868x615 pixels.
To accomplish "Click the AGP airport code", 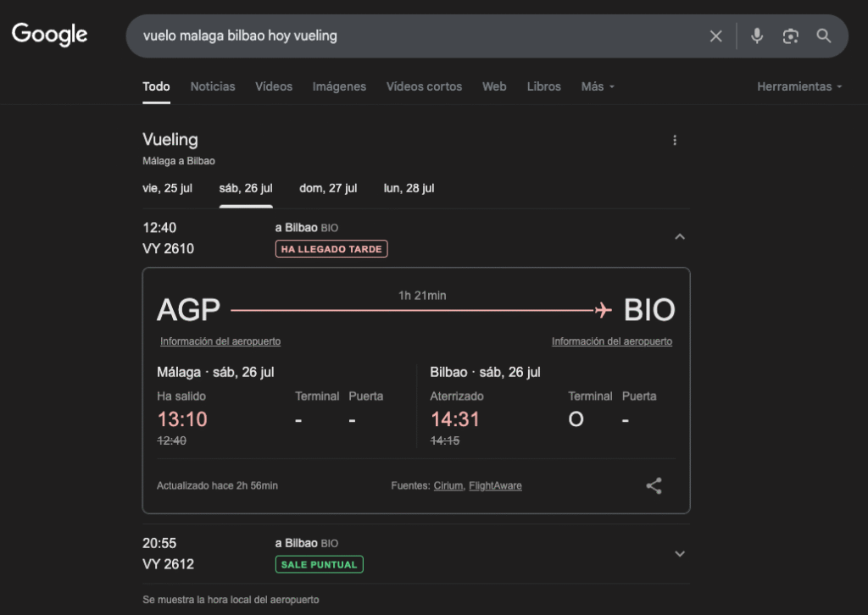I will (188, 310).
